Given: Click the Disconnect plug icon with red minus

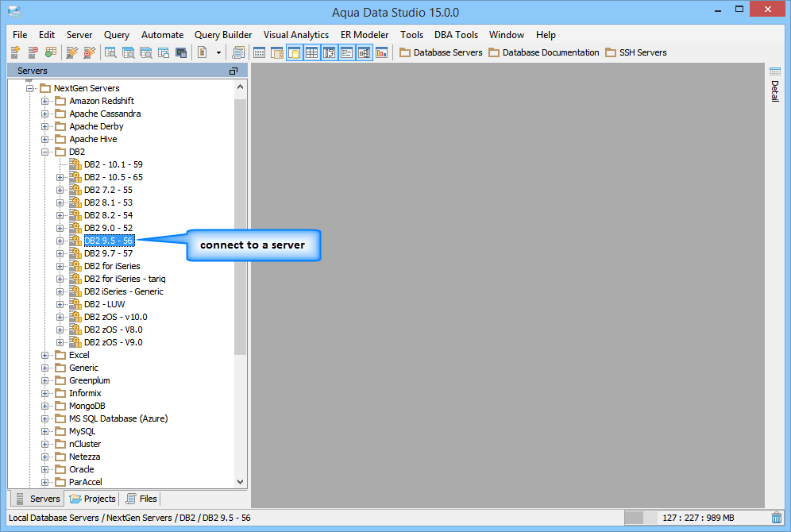Looking at the screenshot, I should click(x=89, y=52).
